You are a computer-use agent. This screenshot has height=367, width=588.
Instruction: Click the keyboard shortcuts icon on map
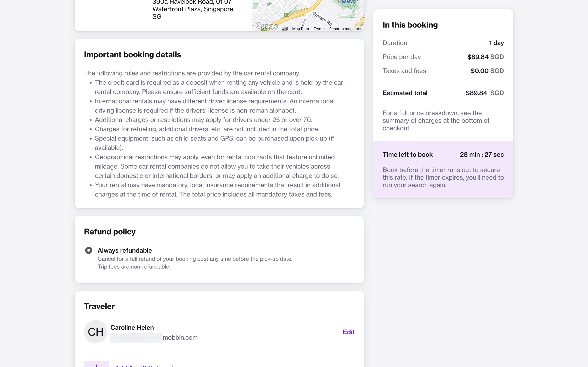click(x=284, y=29)
